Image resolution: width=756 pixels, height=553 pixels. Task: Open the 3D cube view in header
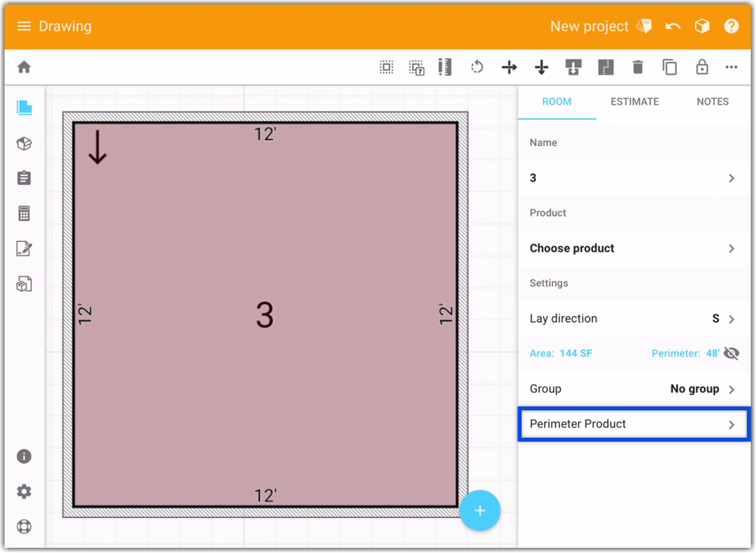pos(702,26)
